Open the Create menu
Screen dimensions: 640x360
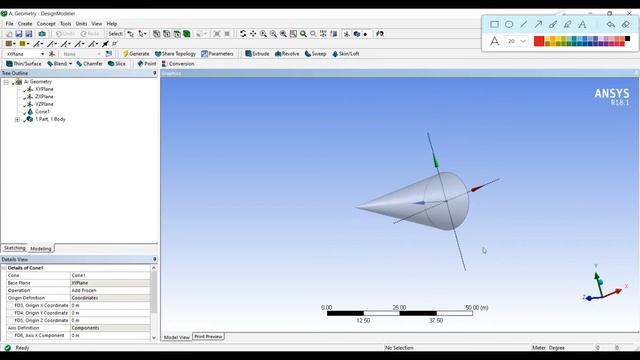25,24
